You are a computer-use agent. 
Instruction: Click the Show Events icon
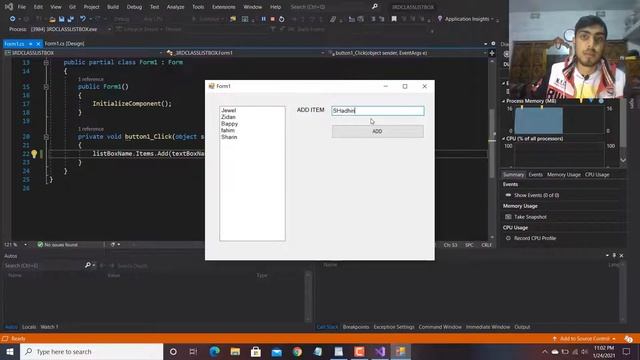pyautogui.click(x=508, y=195)
